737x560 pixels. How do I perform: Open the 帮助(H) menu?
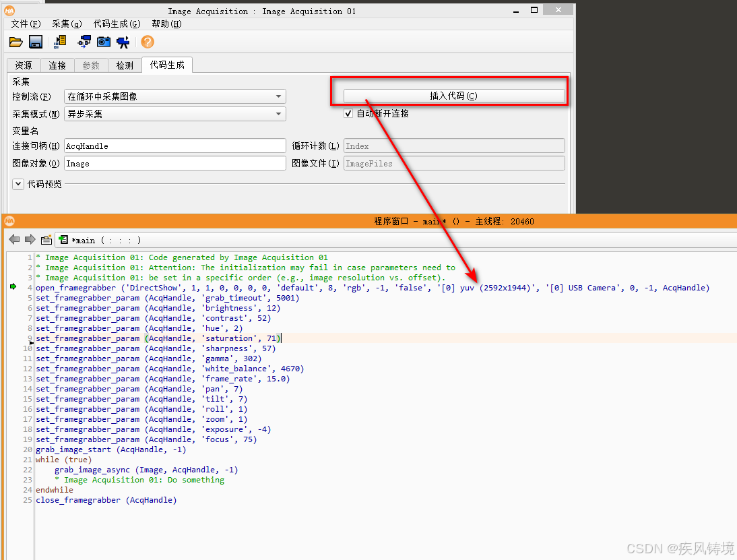166,24
